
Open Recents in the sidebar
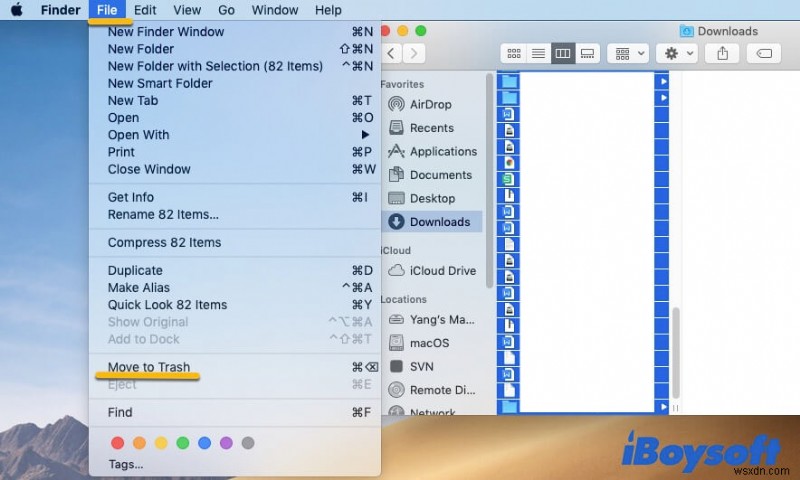click(x=432, y=128)
